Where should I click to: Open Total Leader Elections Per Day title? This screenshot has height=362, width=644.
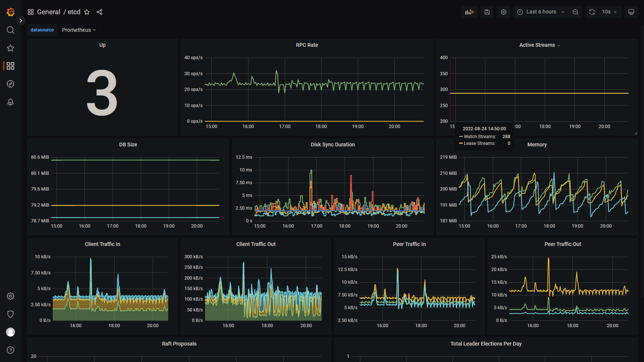tap(486, 344)
